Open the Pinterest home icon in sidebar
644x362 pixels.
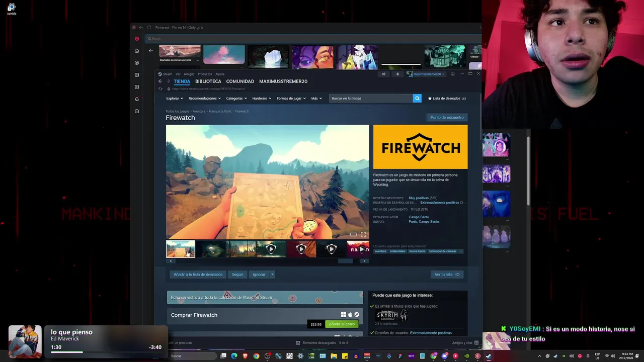137,51
